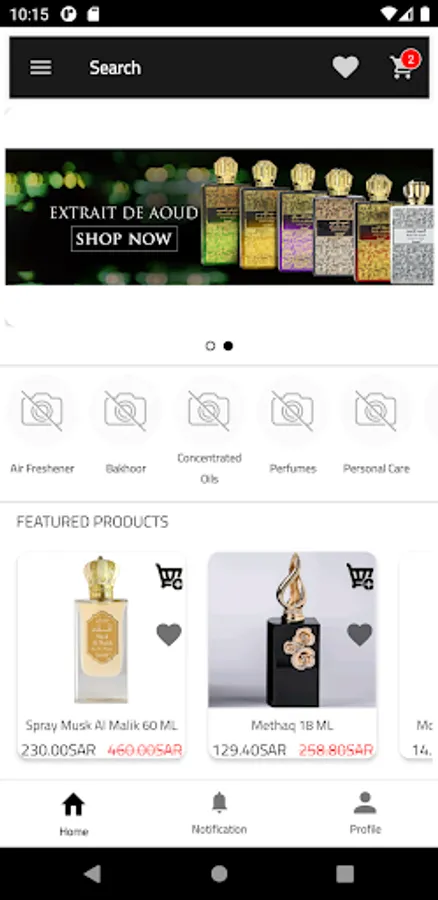Switch to the Home tab
This screenshot has width=438, height=900.
click(x=73, y=814)
